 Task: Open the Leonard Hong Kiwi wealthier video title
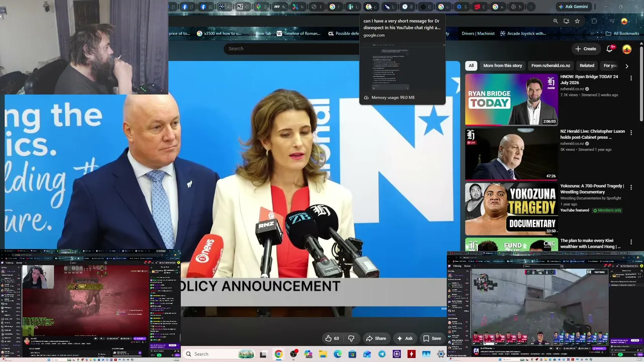coord(590,244)
